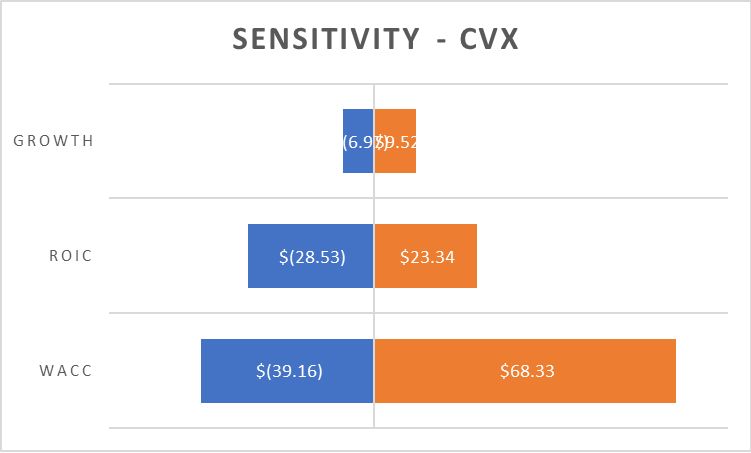The height and width of the screenshot is (453, 751).
Task: Select the $23.34 data label
Action: pos(427,256)
